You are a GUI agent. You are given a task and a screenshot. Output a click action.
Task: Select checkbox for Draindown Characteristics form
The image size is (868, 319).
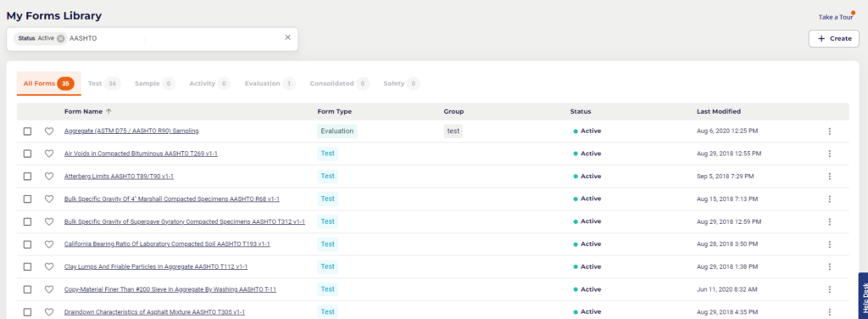click(x=27, y=312)
